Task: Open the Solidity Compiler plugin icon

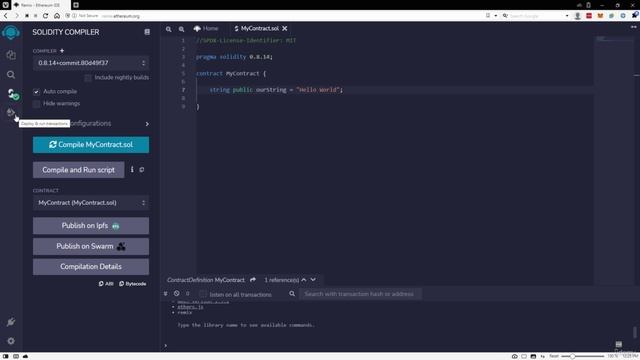Action: pos(12,94)
